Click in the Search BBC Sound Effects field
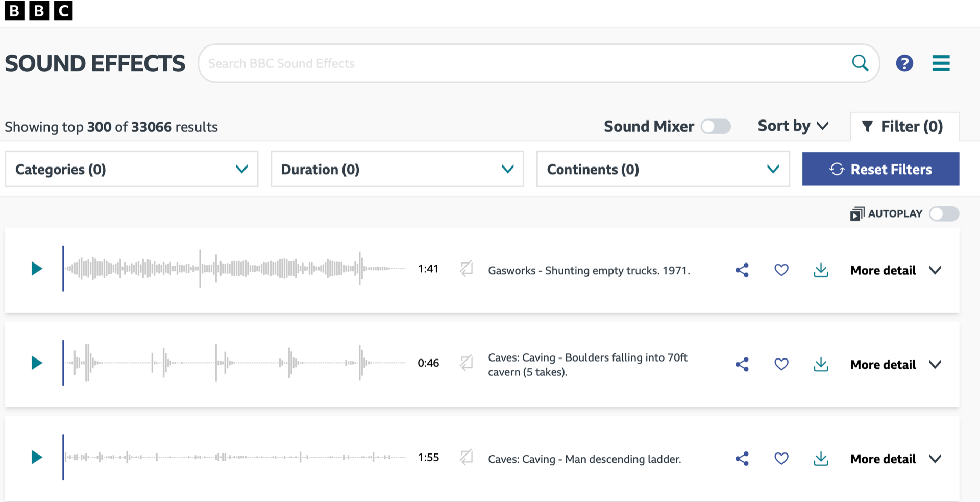 click(526, 63)
